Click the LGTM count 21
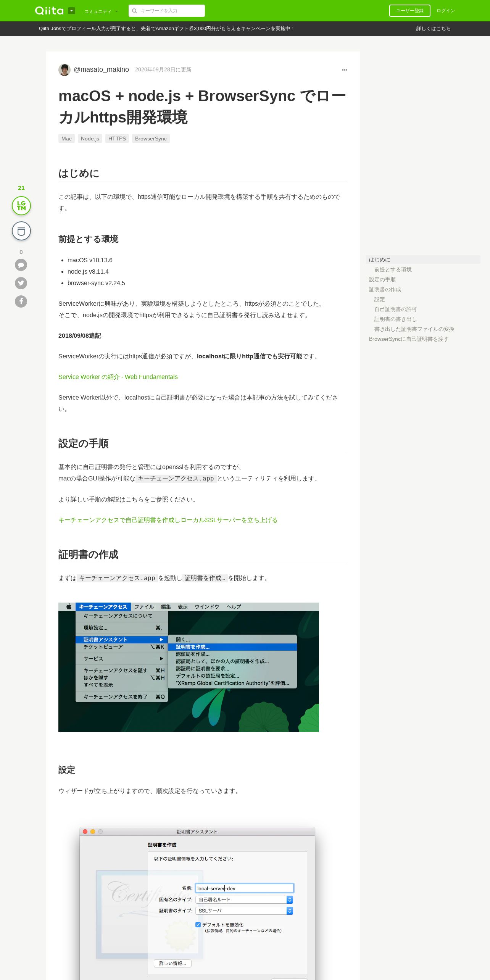 (21, 188)
